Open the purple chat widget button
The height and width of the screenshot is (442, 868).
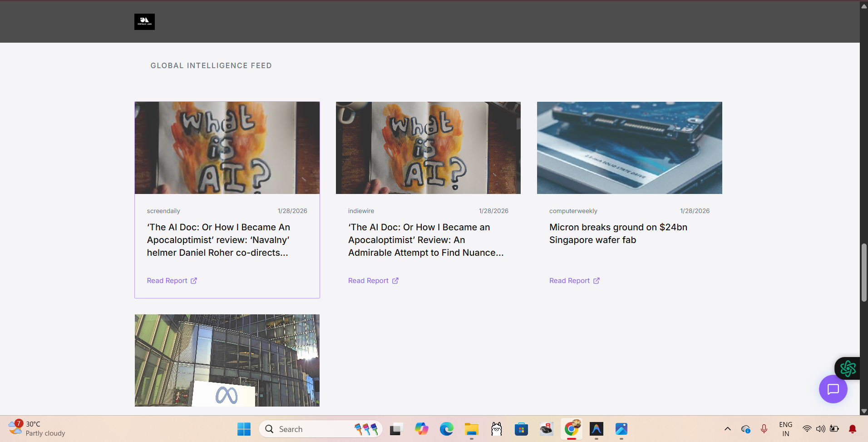click(x=833, y=389)
